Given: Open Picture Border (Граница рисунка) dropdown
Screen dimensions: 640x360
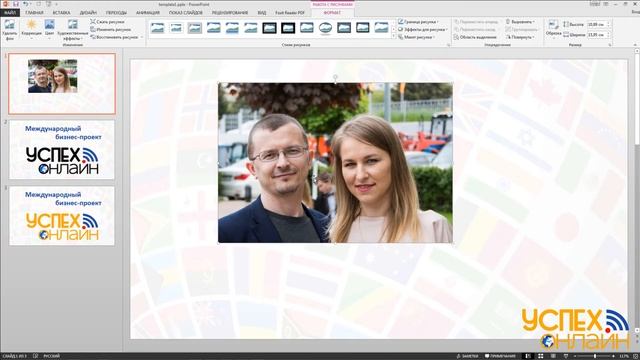Looking at the screenshot, I should (418, 22).
